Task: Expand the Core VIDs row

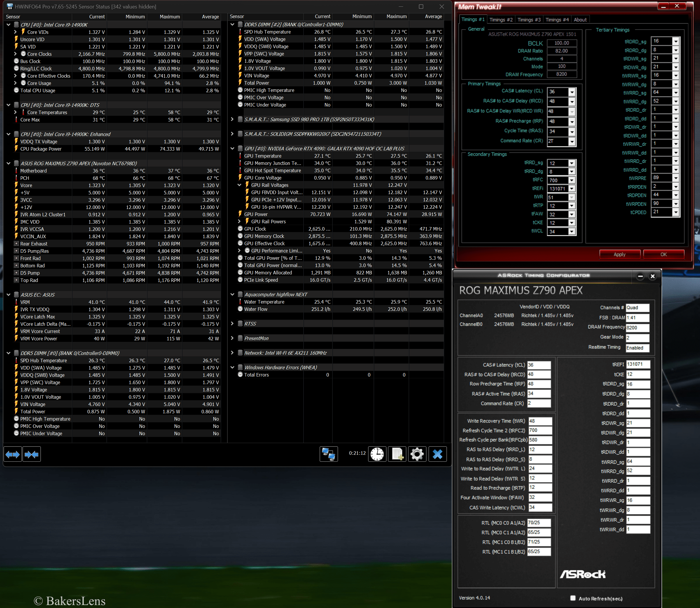Action: (x=15, y=32)
